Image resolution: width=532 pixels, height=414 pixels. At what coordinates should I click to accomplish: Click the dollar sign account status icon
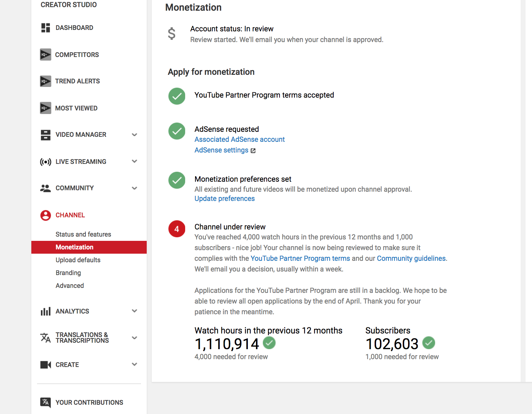tap(172, 33)
